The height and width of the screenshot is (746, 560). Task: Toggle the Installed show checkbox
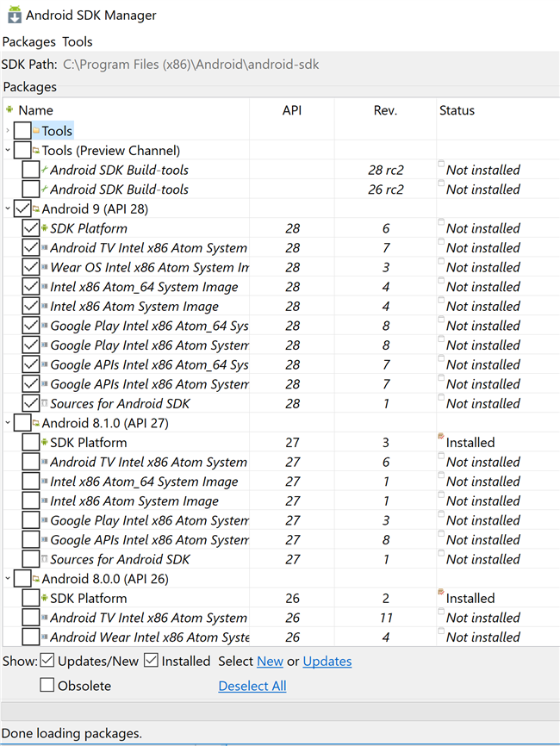pos(151,661)
